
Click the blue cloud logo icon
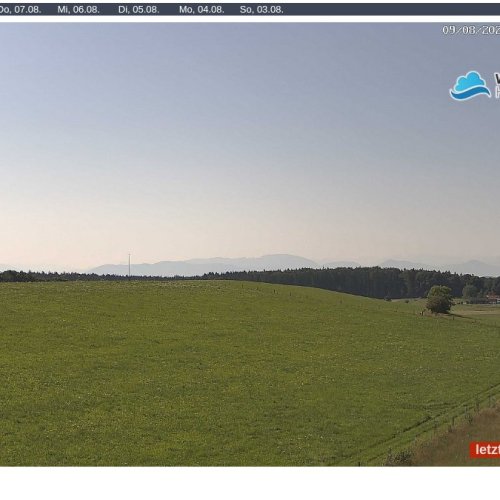[470, 86]
